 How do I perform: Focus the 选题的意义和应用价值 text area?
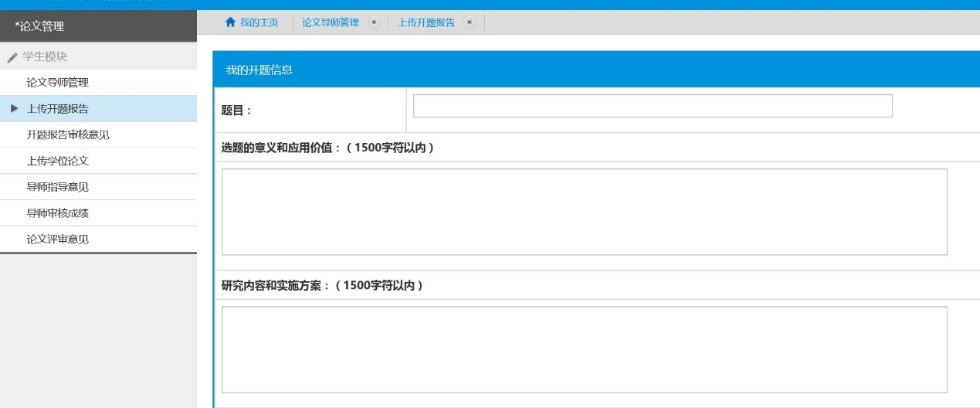pos(584,212)
